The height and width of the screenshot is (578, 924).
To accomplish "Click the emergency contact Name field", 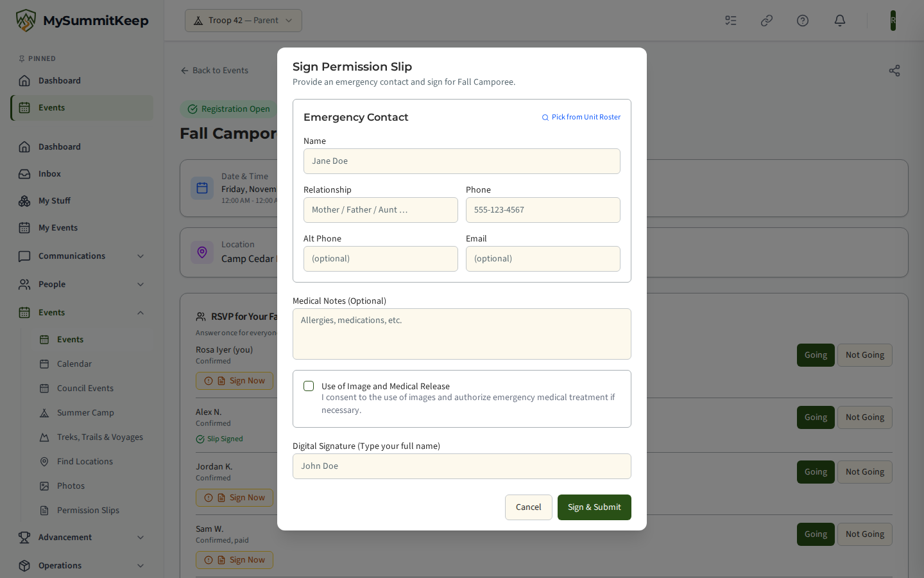I will click(x=462, y=161).
